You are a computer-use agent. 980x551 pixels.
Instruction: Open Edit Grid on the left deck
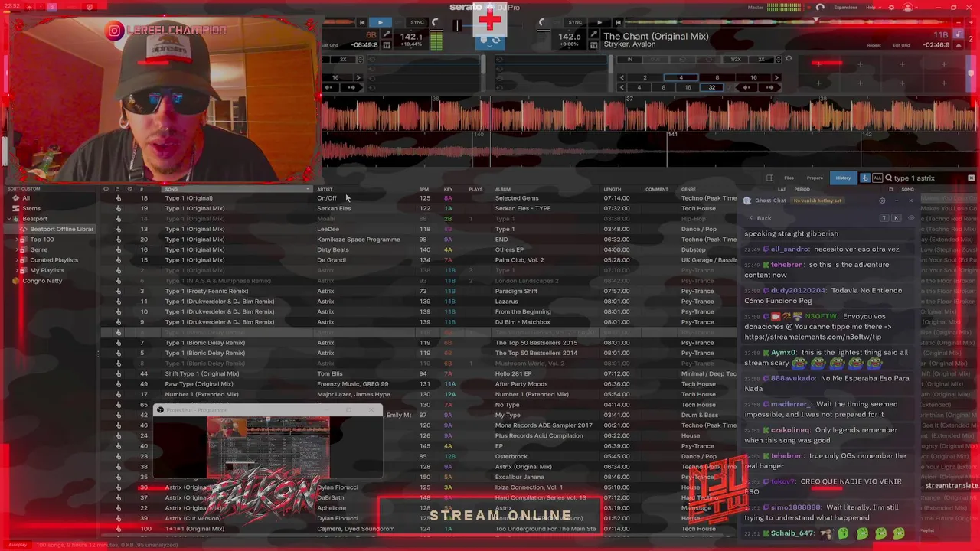pyautogui.click(x=329, y=45)
